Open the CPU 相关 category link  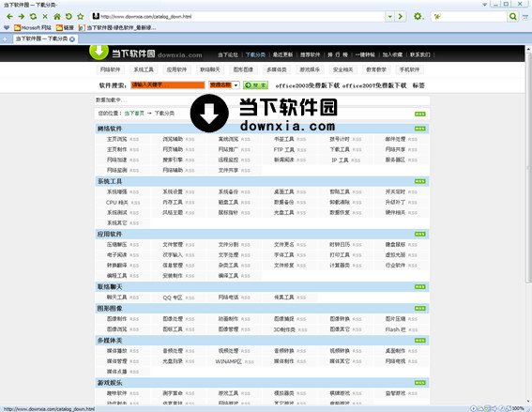[x=117, y=203]
